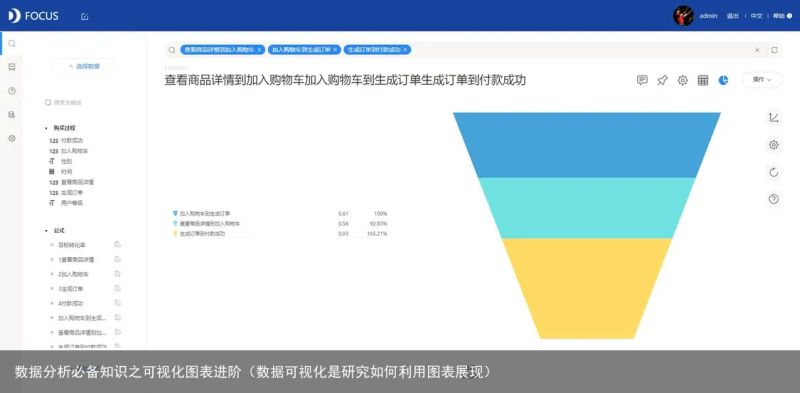
Task: Open the question-mark help icon right of chart
Action: tap(773, 200)
